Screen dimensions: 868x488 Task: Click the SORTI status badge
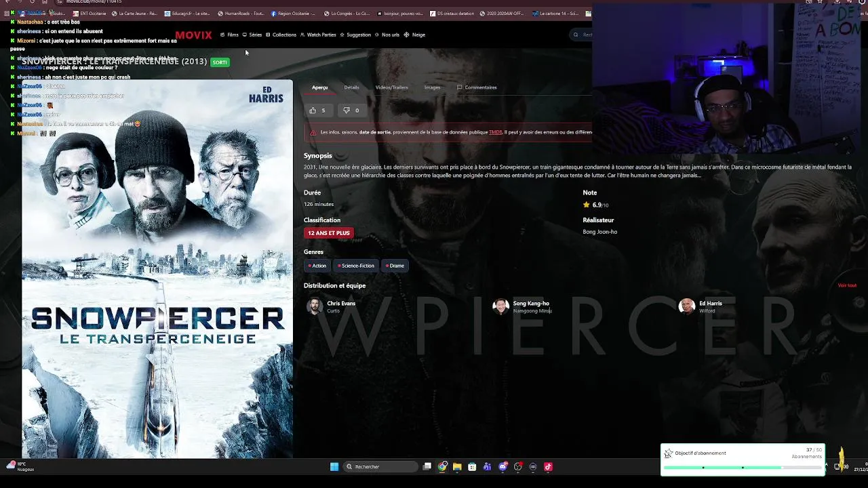(220, 62)
